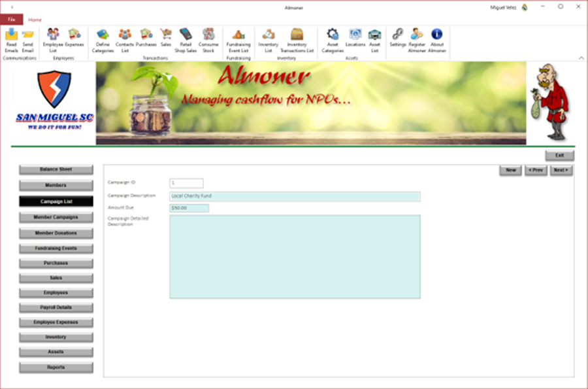
Task: Open About Almoner
Action: click(x=437, y=41)
